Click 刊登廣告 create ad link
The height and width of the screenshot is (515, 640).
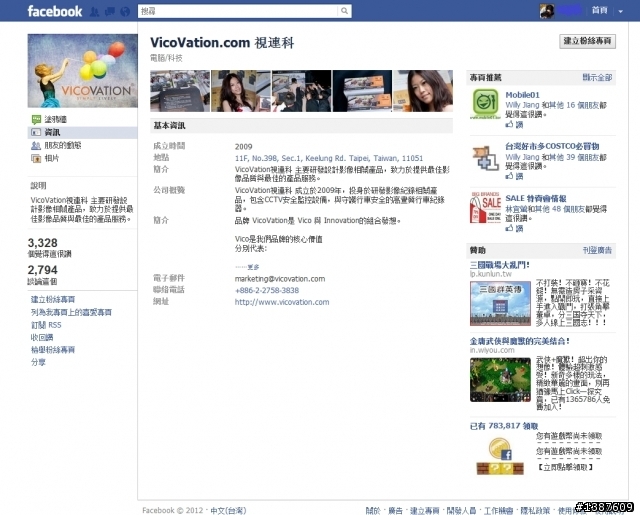(597, 250)
